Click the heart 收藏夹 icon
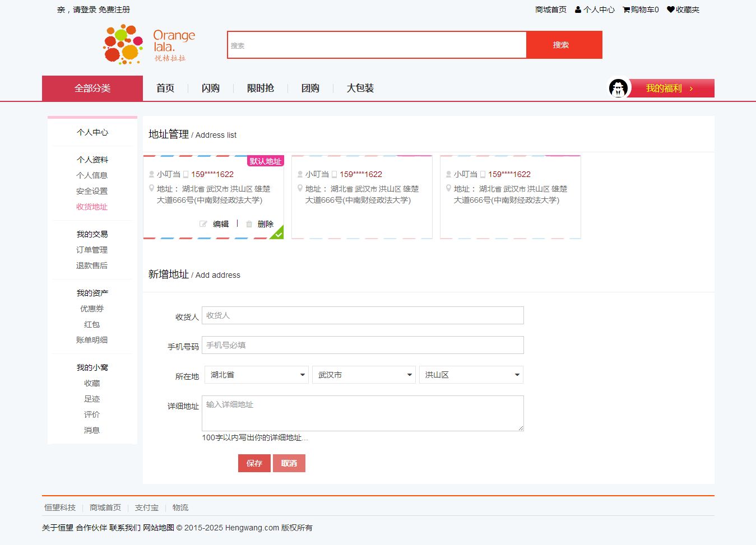 tap(670, 10)
